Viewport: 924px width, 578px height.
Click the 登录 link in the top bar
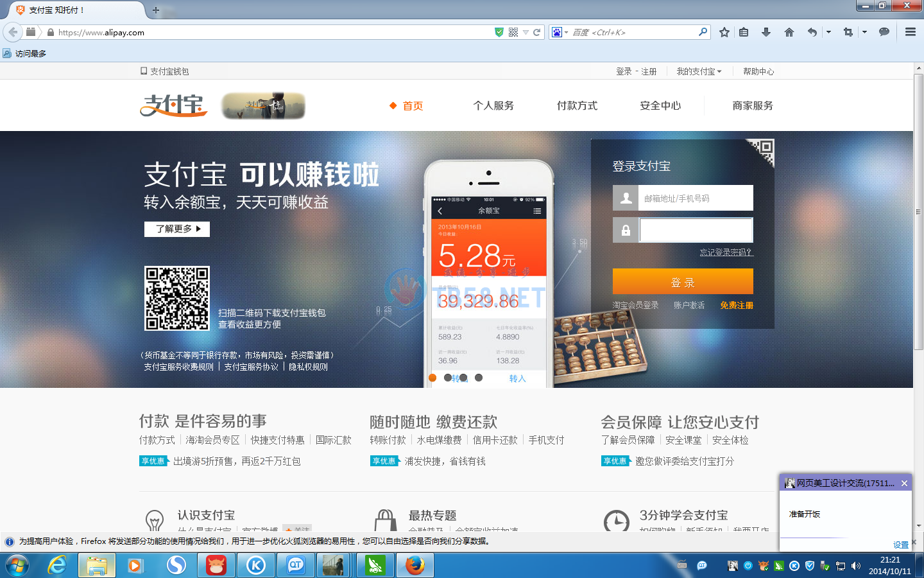[624, 71]
